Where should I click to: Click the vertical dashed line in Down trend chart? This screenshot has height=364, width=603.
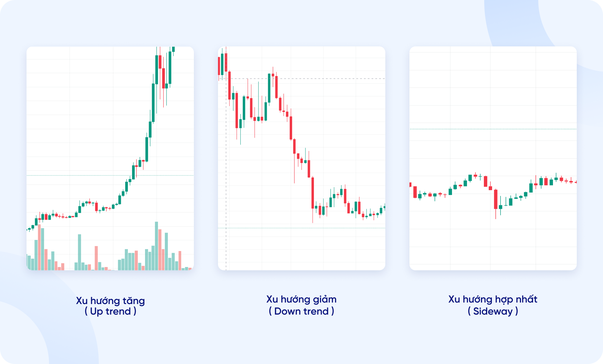point(226,181)
